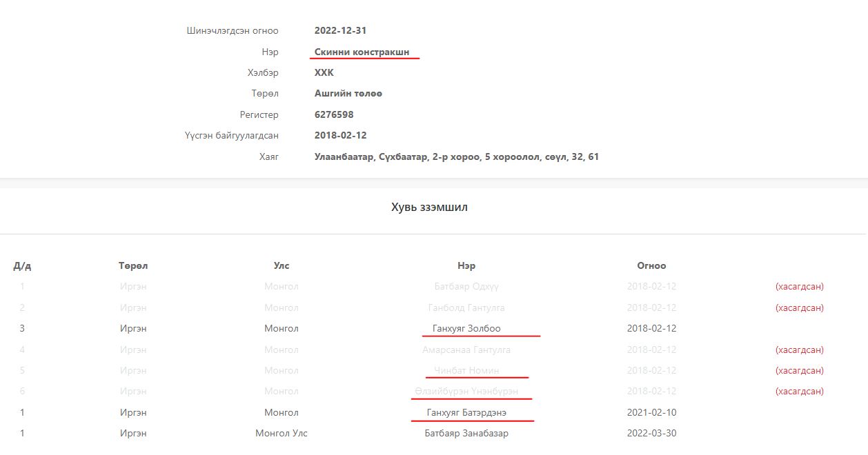Viewport: 868px width, 455px height.
Task: Click the Д/д column header
Action: click(x=22, y=266)
